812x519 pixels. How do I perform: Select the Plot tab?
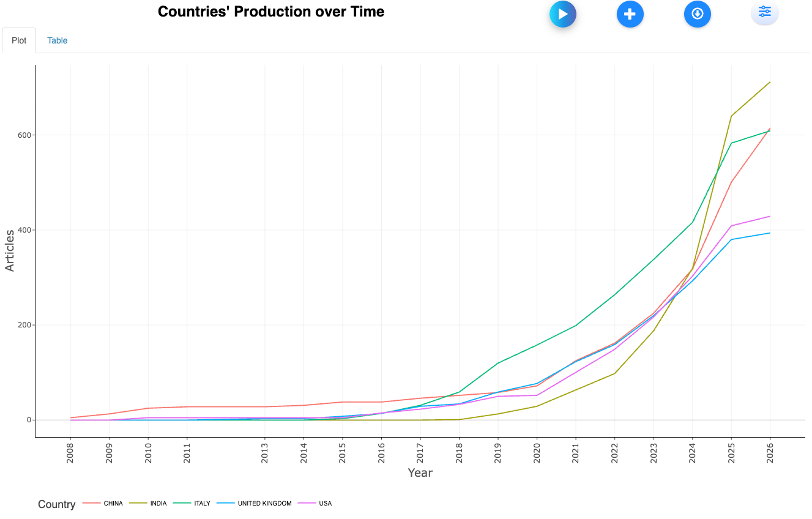[x=19, y=40]
